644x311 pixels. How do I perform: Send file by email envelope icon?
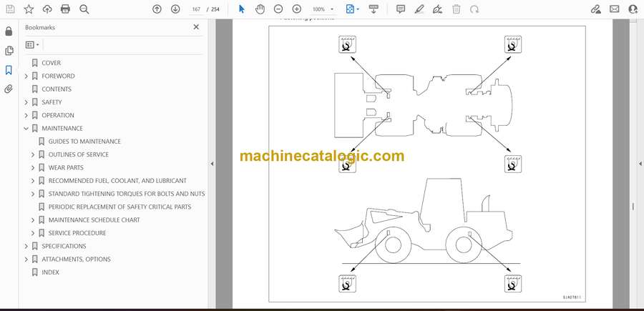615,9
